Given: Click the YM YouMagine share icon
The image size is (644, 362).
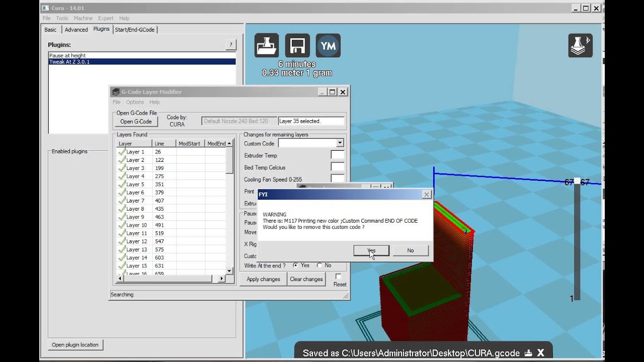Looking at the screenshot, I should (x=328, y=46).
